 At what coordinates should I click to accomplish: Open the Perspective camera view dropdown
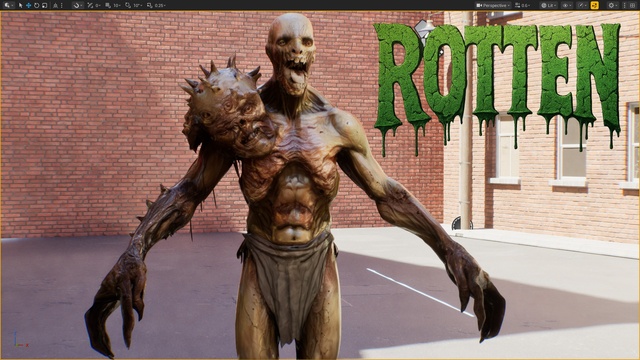click(x=493, y=5)
